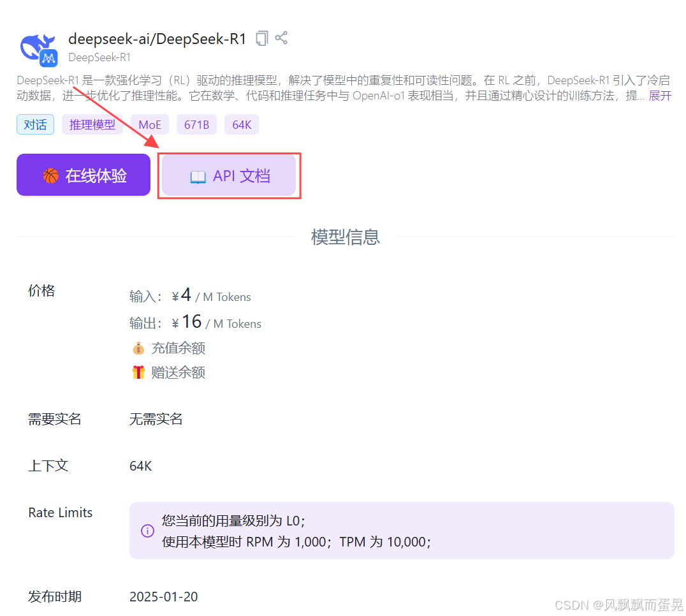The height and width of the screenshot is (616, 686).
Task: Click the model description paragraph
Action: coord(344,88)
